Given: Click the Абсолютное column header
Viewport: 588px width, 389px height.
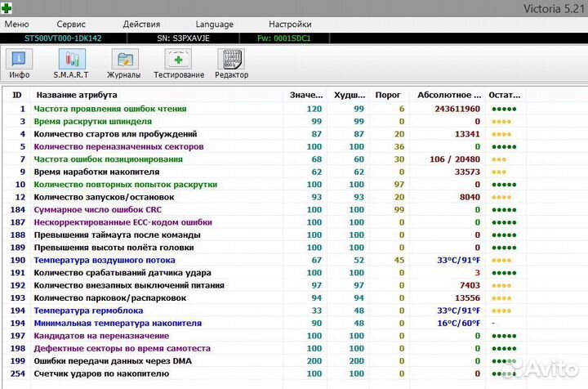Looking at the screenshot, I should point(446,95).
